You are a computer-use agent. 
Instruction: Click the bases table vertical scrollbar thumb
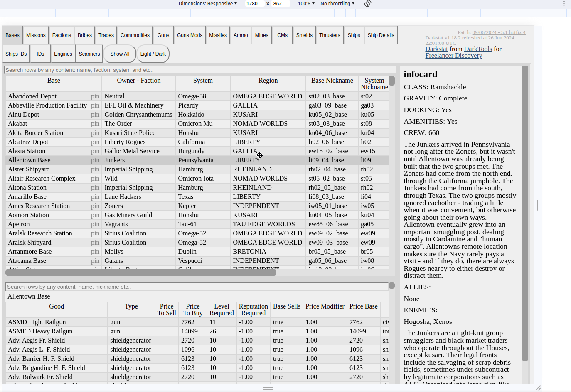(391, 81)
